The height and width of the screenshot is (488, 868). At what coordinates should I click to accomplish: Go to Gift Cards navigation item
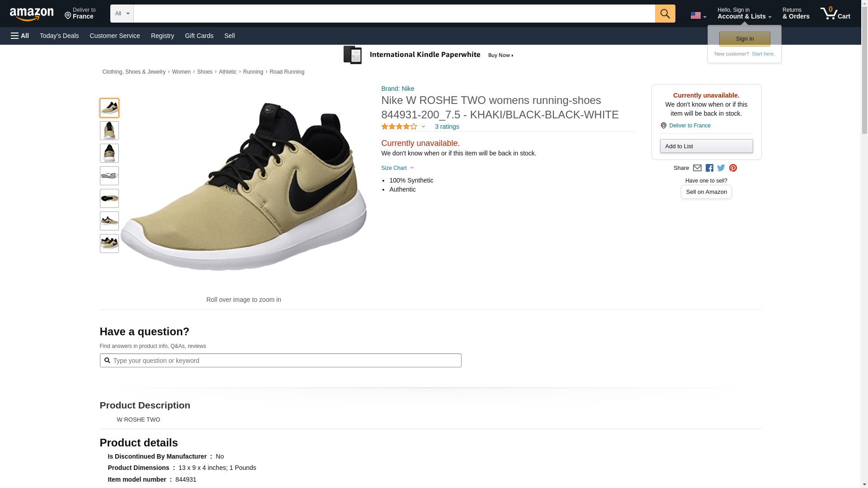click(x=199, y=36)
